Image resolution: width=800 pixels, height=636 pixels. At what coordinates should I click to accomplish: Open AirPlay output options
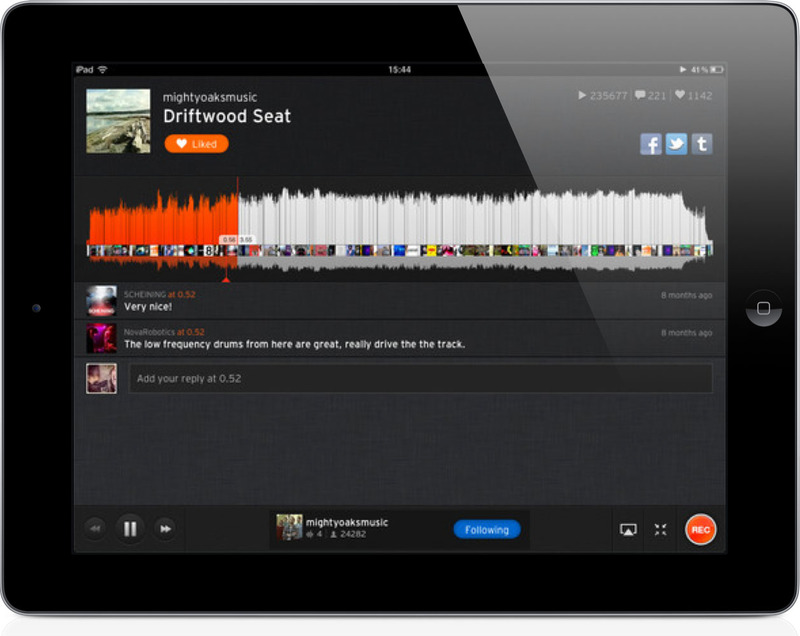pos(628,530)
